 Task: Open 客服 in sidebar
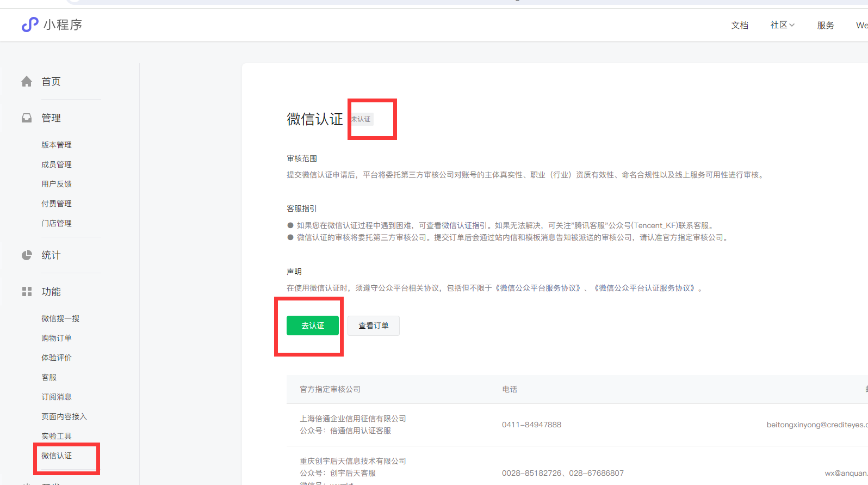pyautogui.click(x=49, y=377)
